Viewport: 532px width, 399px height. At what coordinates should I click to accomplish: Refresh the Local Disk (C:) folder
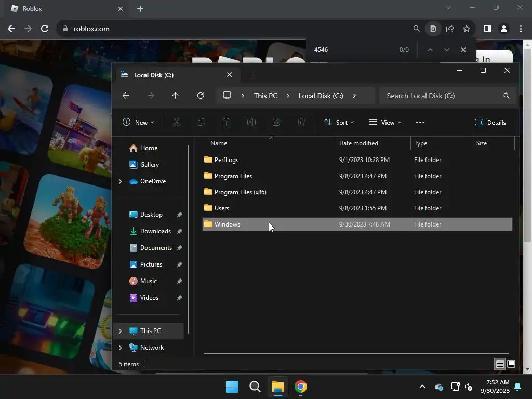(x=201, y=96)
